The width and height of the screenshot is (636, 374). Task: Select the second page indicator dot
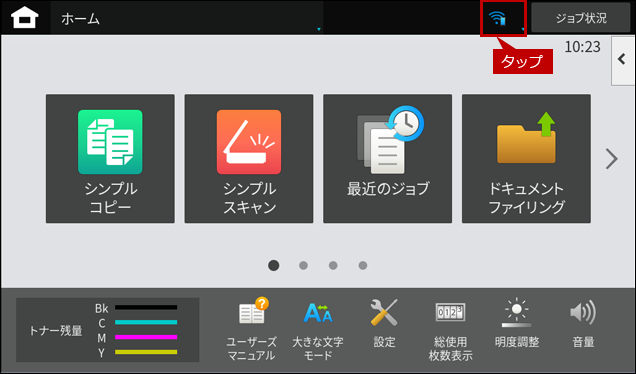(x=303, y=265)
